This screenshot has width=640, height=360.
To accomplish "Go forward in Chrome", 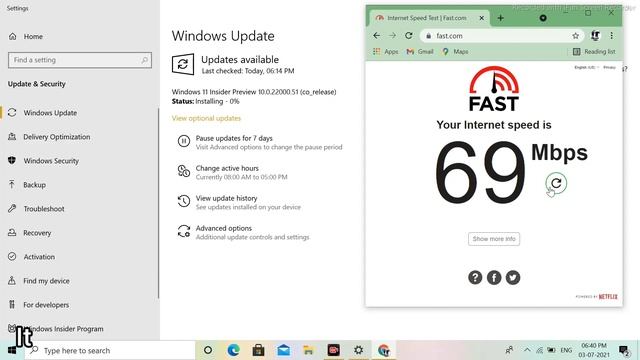I will click(392, 36).
